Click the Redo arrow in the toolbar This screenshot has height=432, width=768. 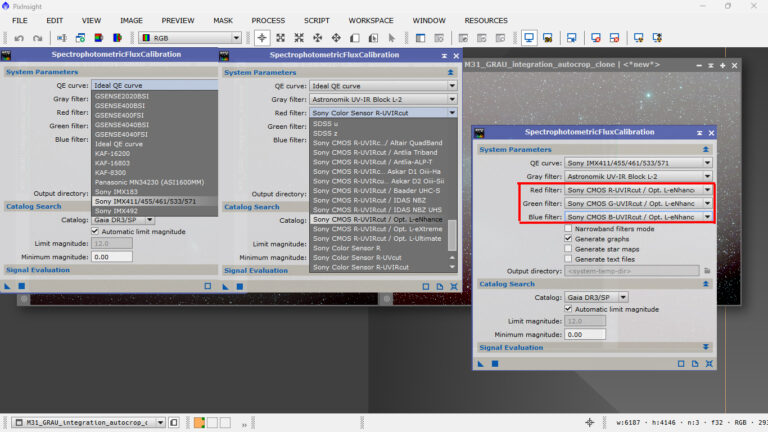(x=38, y=38)
